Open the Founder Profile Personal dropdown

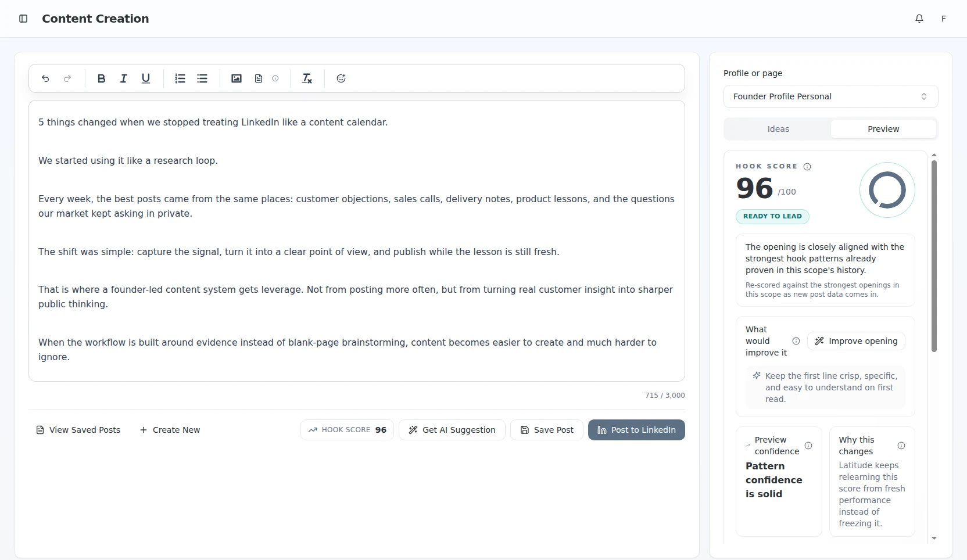(830, 96)
